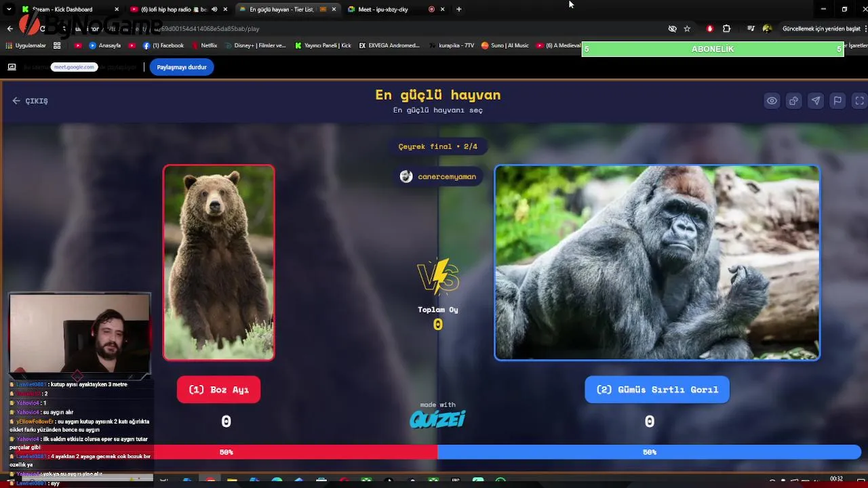This screenshot has height=488, width=868.
Task: Click the standing brown bear image
Action: click(x=219, y=262)
